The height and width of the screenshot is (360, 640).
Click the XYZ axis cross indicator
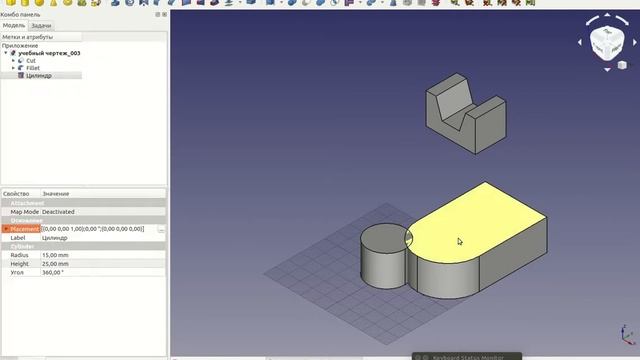(628, 336)
